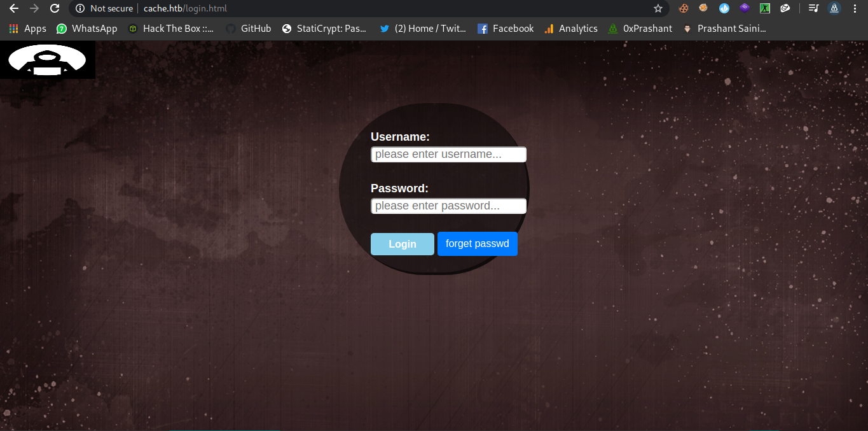Click the username input field
868x431 pixels.
448,154
